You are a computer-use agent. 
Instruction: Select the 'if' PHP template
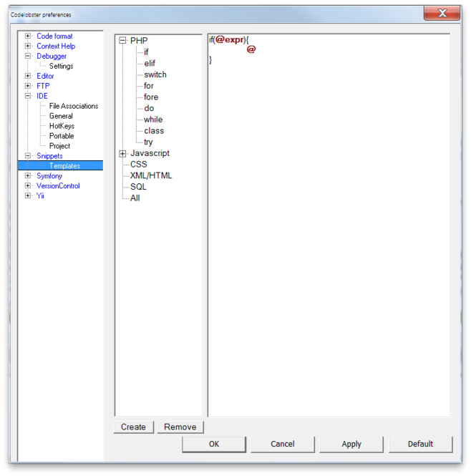[x=146, y=52]
